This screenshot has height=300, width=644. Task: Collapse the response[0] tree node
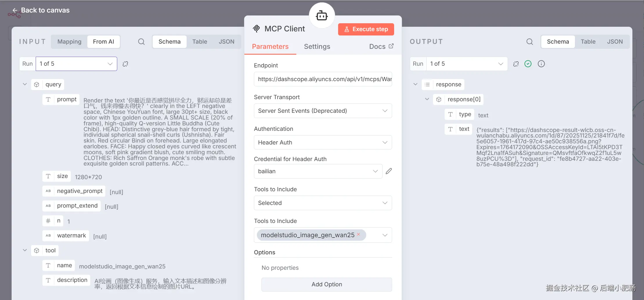[x=427, y=99]
